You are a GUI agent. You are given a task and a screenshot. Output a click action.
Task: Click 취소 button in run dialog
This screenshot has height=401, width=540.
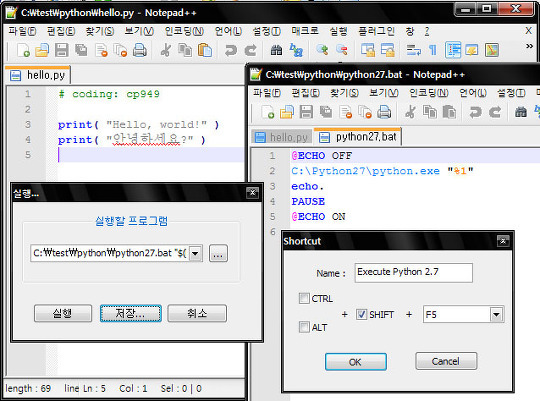coord(197,313)
